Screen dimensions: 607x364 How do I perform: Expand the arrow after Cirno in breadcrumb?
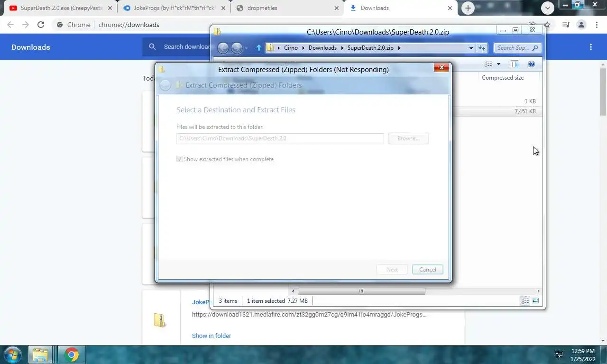[x=303, y=48]
